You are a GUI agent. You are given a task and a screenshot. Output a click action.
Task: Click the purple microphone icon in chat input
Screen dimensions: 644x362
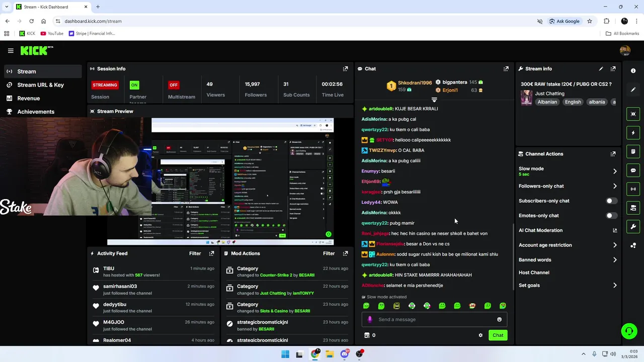pos(370,319)
